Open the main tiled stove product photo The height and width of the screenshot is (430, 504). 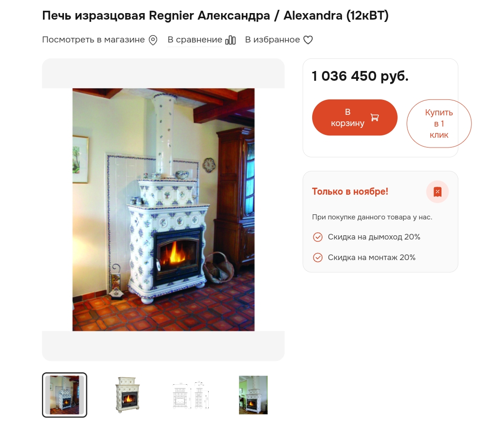click(163, 210)
